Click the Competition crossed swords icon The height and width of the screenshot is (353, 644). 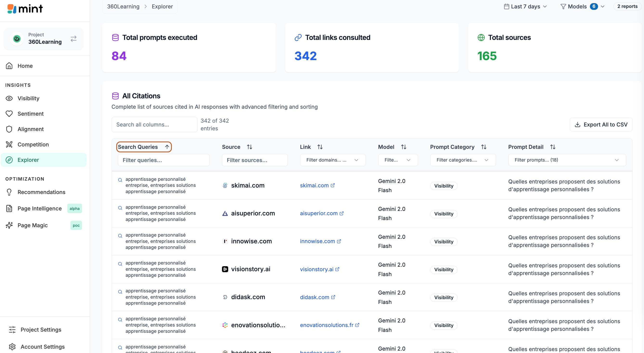click(x=9, y=145)
